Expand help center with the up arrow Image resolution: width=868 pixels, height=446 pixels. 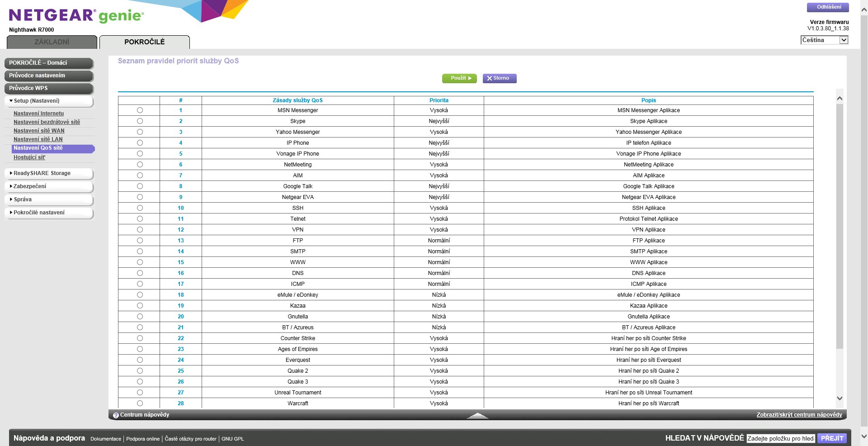tap(477, 415)
